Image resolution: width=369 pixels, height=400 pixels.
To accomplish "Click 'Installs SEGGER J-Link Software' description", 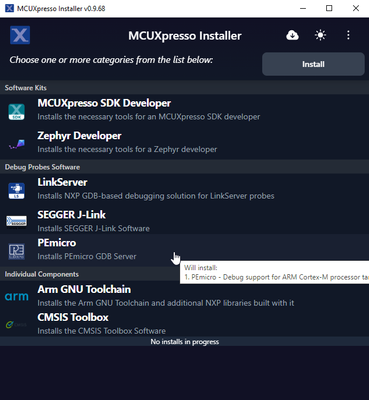I will tap(93, 228).
